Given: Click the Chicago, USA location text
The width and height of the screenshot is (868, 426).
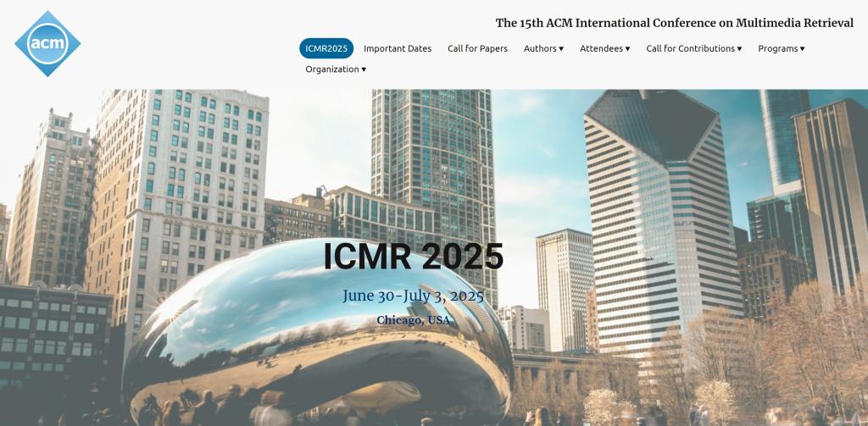Looking at the screenshot, I should click(414, 320).
